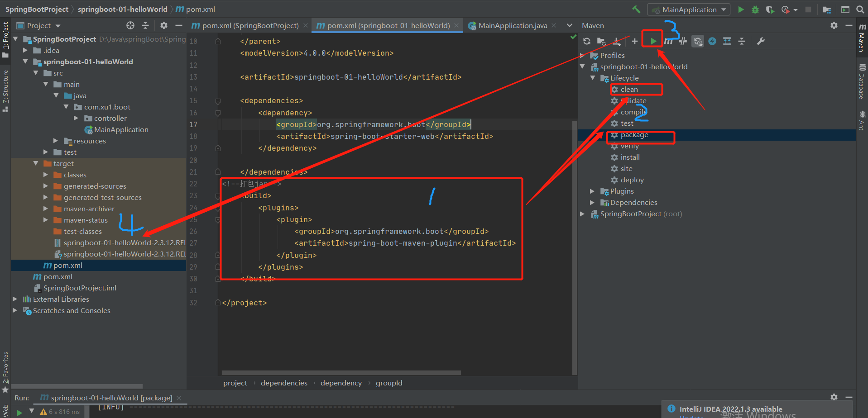Screen dimensions: 868x418
Task: Collapse the springboot-01-helloWorld folder in Project tree
Action: point(25,62)
